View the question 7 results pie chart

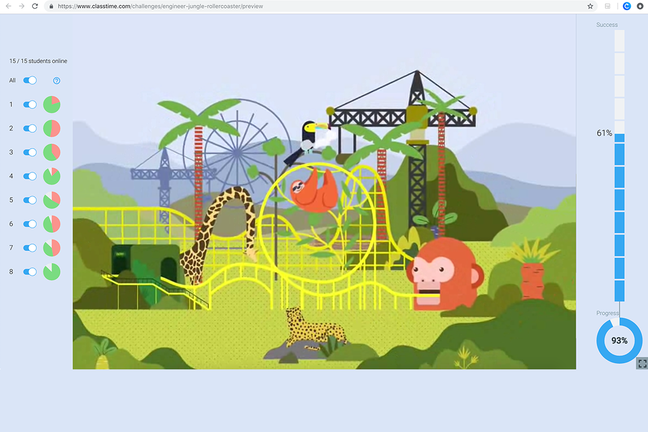(52, 248)
